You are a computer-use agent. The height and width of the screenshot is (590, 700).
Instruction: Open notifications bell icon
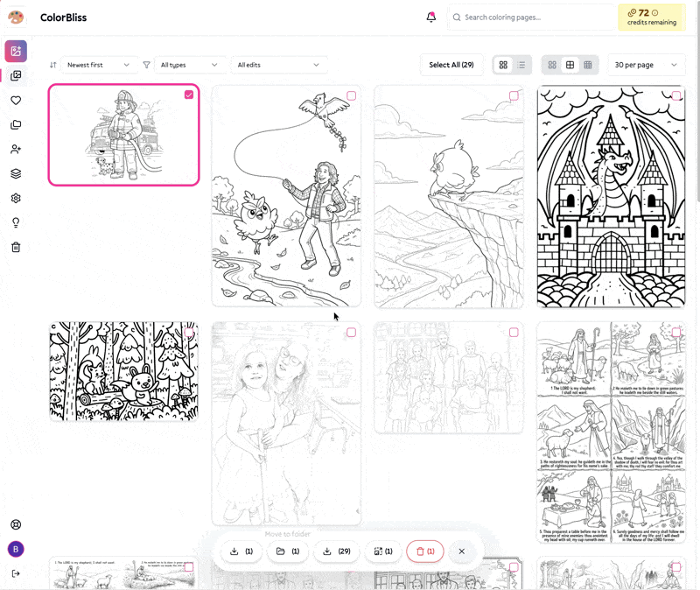430,18
